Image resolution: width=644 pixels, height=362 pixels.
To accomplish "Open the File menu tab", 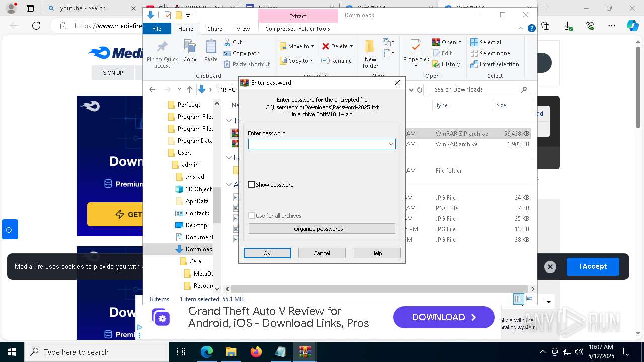I will tap(157, 29).
